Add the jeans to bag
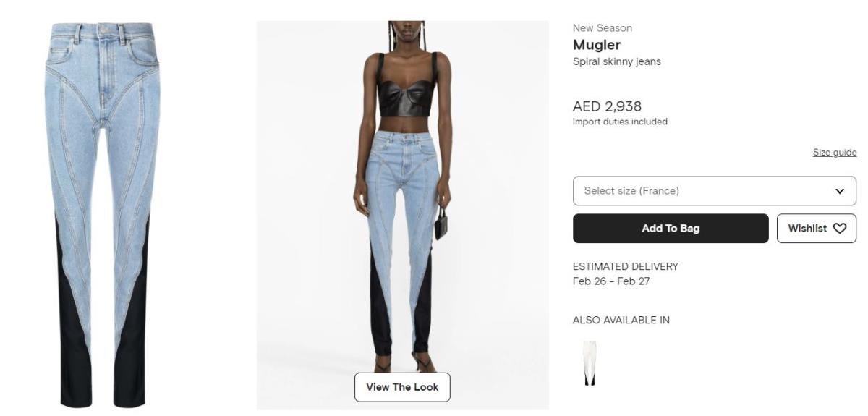The height and width of the screenshot is (416, 868). pyautogui.click(x=671, y=228)
